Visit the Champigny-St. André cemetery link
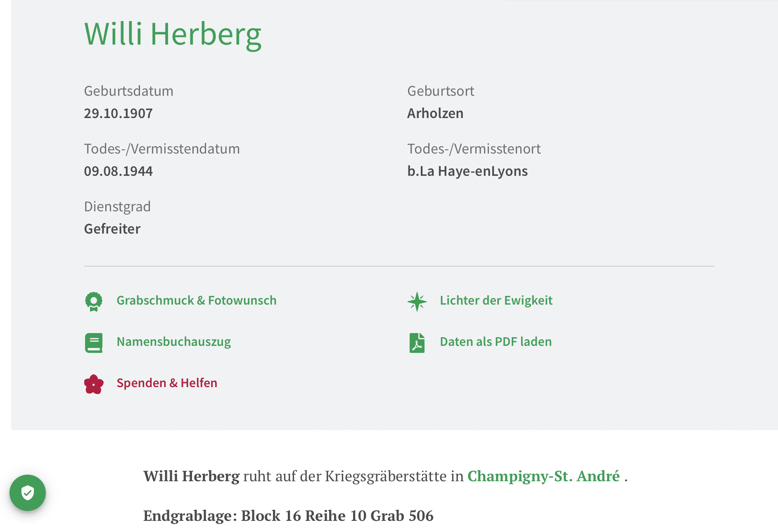The width and height of the screenshot is (778, 532). [x=543, y=476]
